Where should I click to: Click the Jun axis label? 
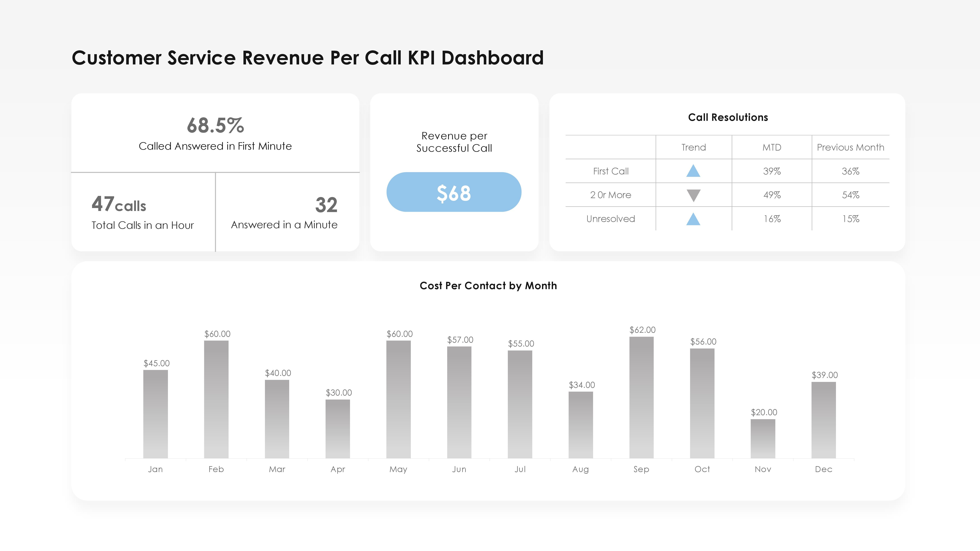coord(459,469)
